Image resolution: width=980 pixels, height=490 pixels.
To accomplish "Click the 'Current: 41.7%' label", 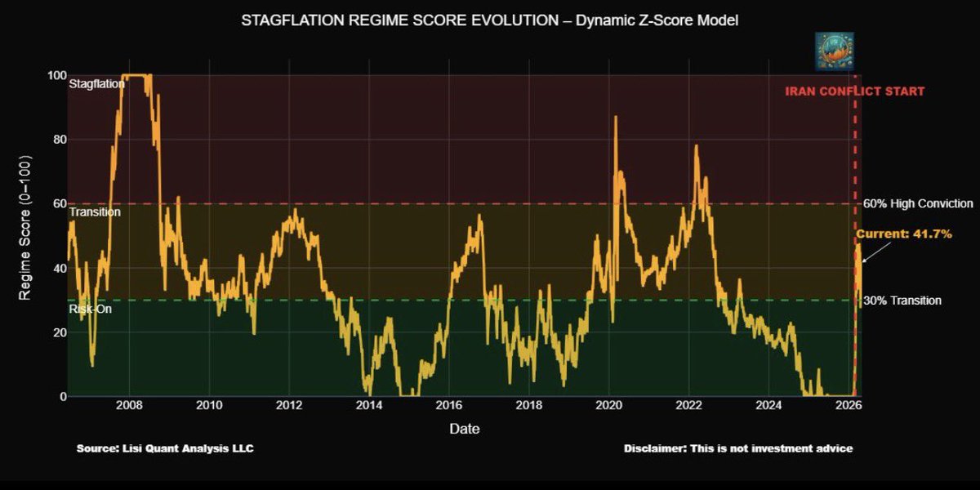I will tap(904, 234).
